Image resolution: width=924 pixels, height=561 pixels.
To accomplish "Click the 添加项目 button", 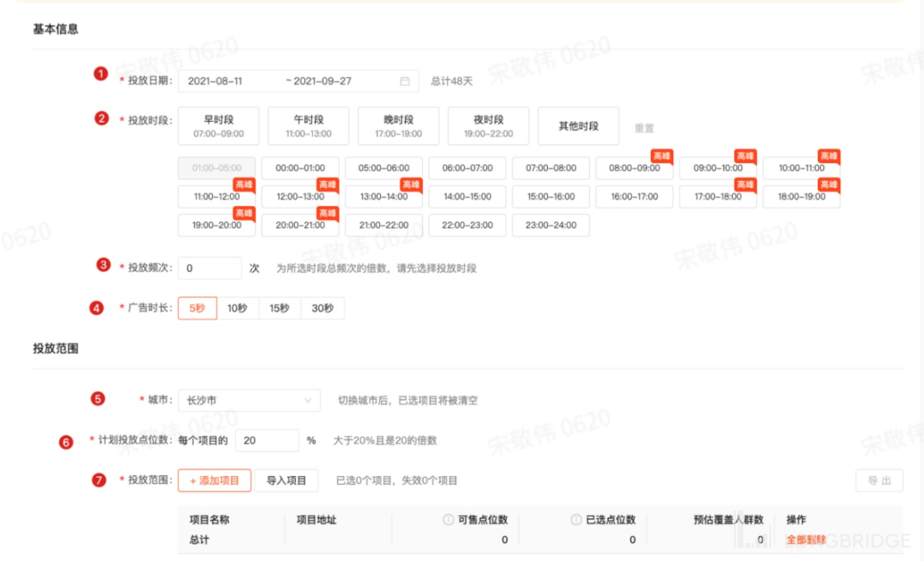I will point(214,480).
